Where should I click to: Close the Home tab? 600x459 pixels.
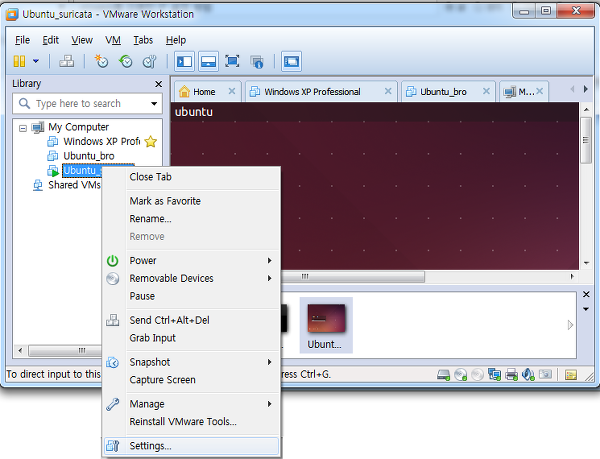pyautogui.click(x=232, y=91)
